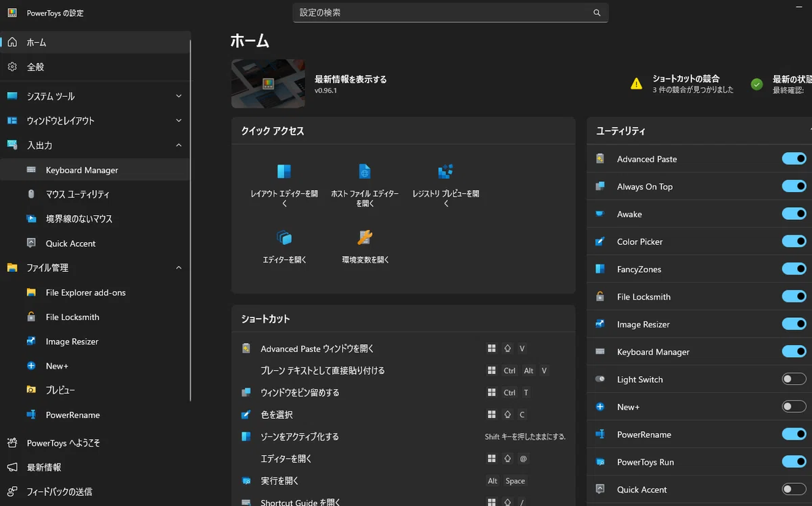Image resolution: width=812 pixels, height=506 pixels.
Task: Turn on the New+ toggle in utilities
Action: (794, 407)
